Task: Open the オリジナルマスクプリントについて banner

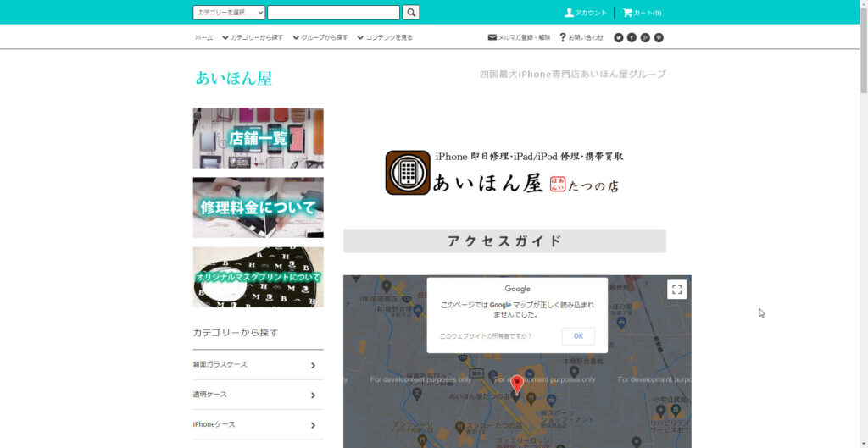Action: point(258,277)
